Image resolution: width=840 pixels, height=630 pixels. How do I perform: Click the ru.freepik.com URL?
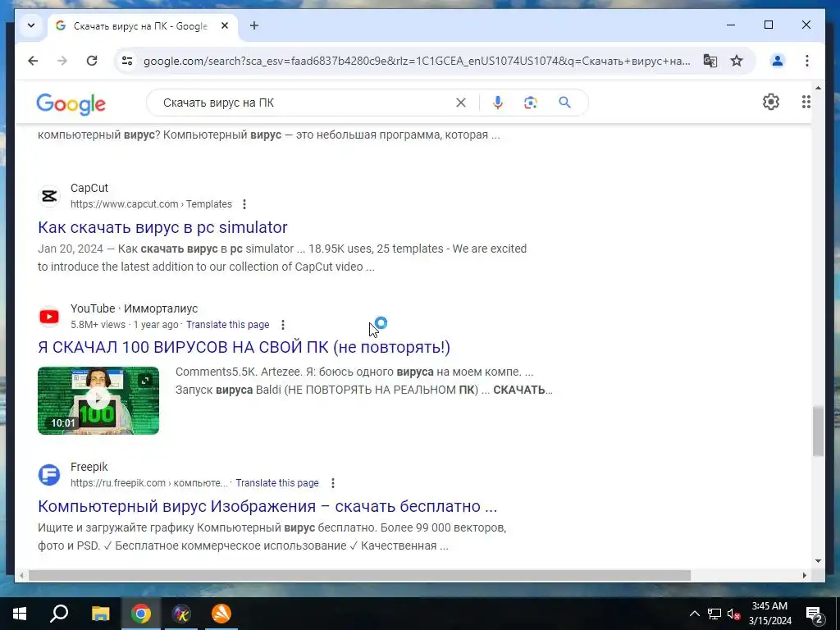(x=149, y=483)
